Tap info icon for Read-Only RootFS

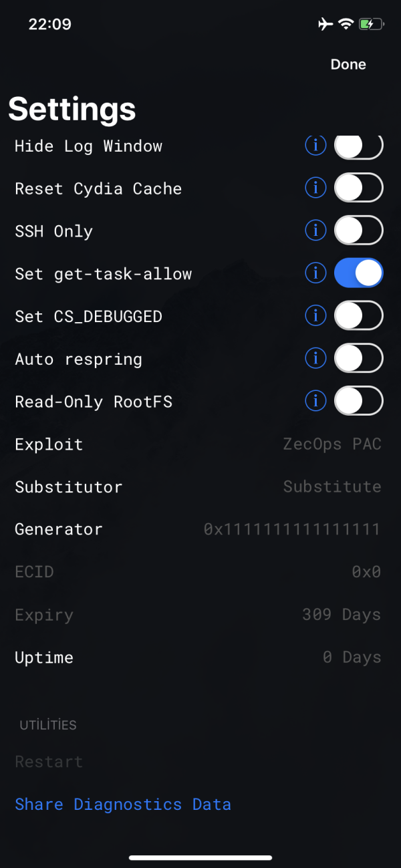[315, 401]
